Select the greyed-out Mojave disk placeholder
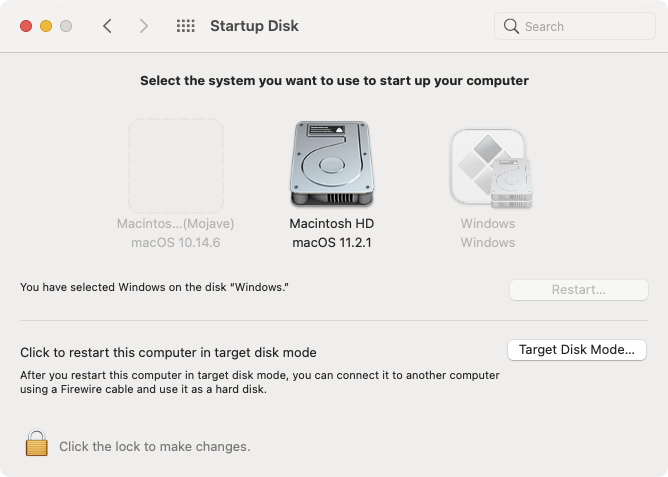Image resolution: width=668 pixels, height=477 pixels. [175, 165]
